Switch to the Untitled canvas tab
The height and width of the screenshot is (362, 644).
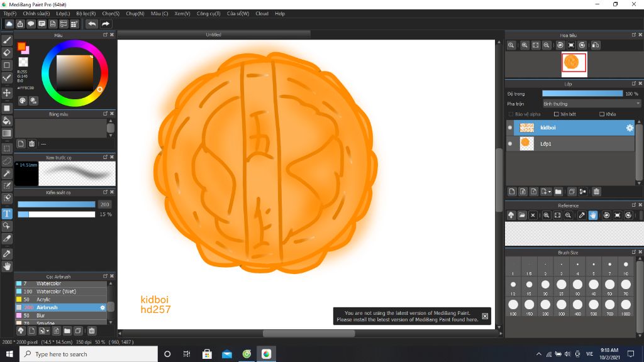(214, 35)
